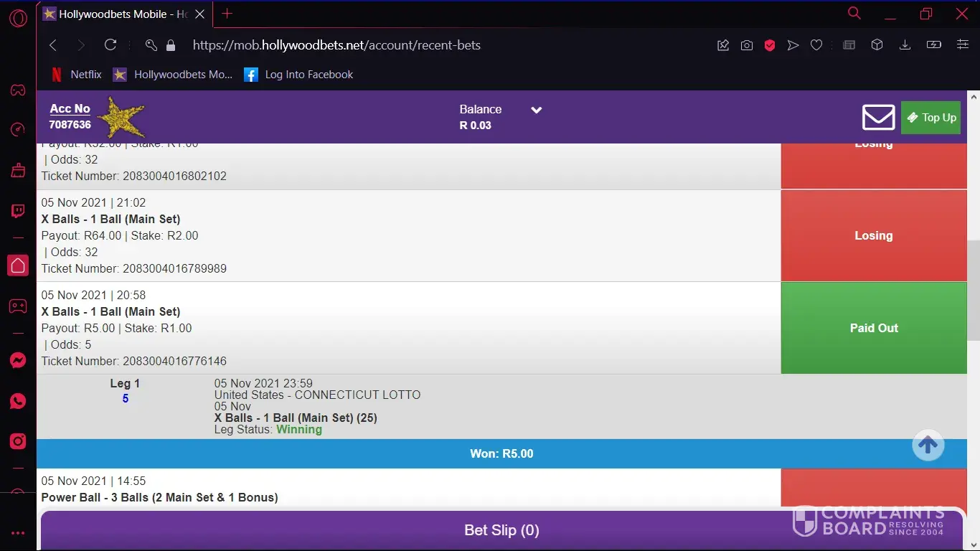Viewport: 980px width, 551px height.
Task: Open the Player icon in sidebar
Action: (18, 306)
